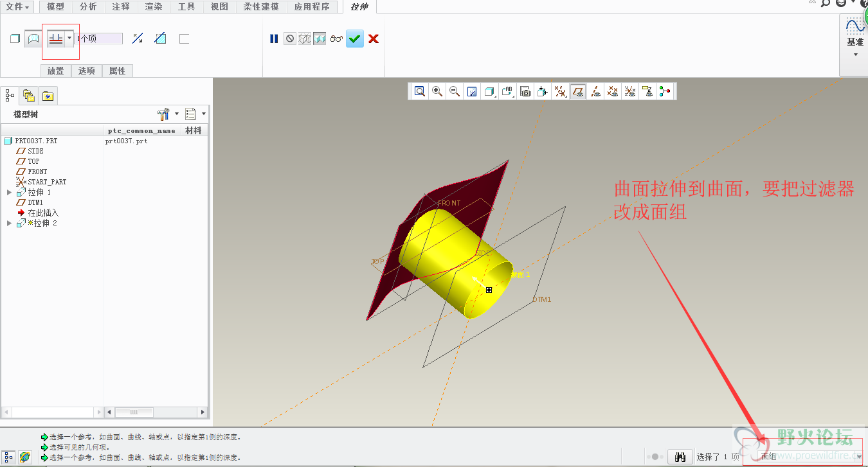Image resolution: width=868 pixels, height=467 pixels.
Task: Toggle annotation display icon
Action: tap(647, 91)
